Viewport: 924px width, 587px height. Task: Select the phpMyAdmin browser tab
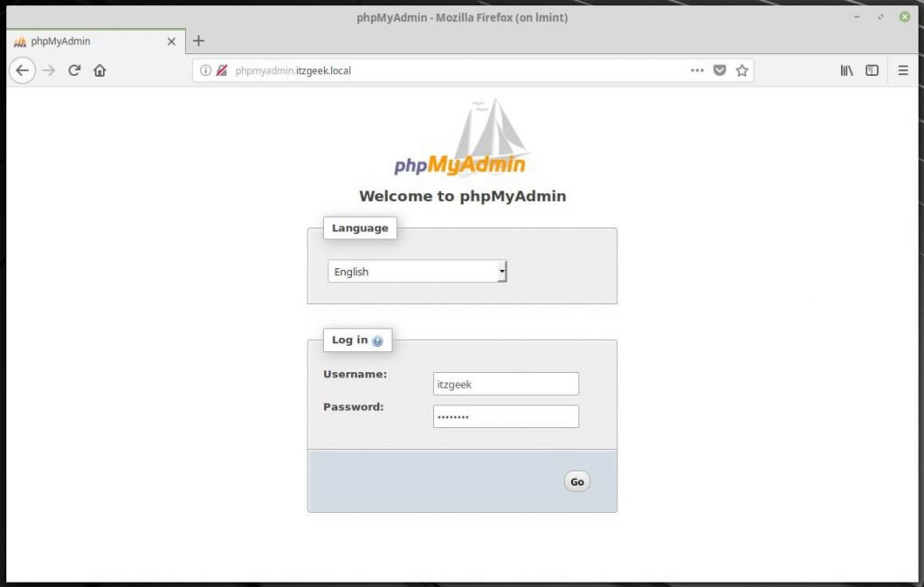pos(96,42)
